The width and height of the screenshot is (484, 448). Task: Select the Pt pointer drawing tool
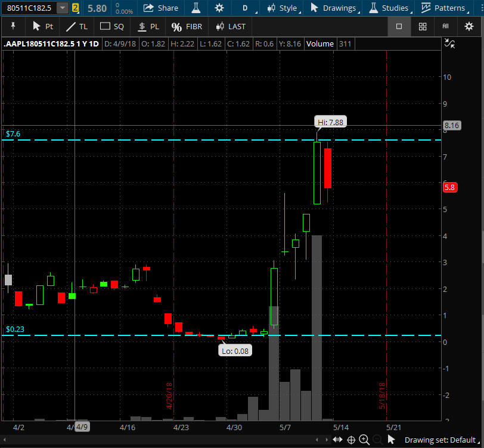click(x=43, y=26)
